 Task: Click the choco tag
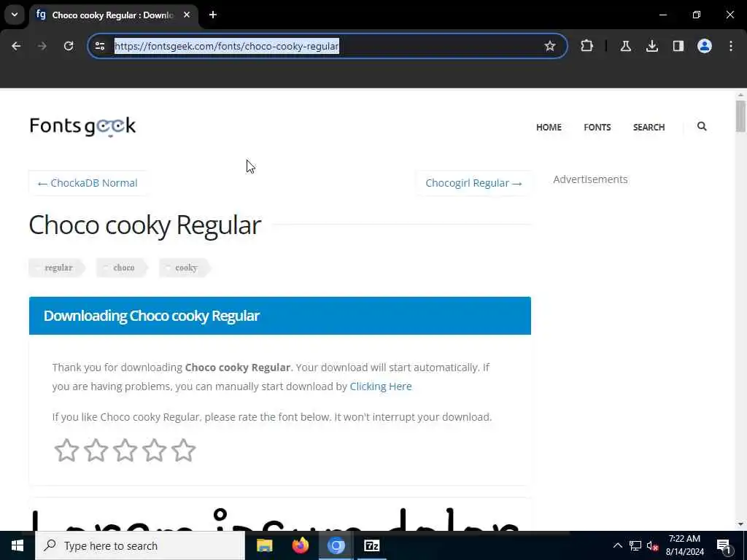(123, 268)
